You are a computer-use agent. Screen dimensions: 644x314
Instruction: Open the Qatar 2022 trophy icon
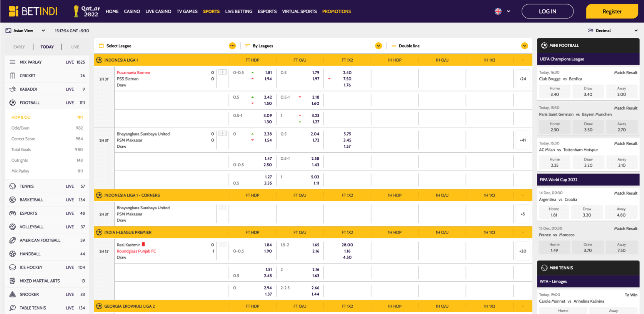pyautogui.click(x=76, y=11)
